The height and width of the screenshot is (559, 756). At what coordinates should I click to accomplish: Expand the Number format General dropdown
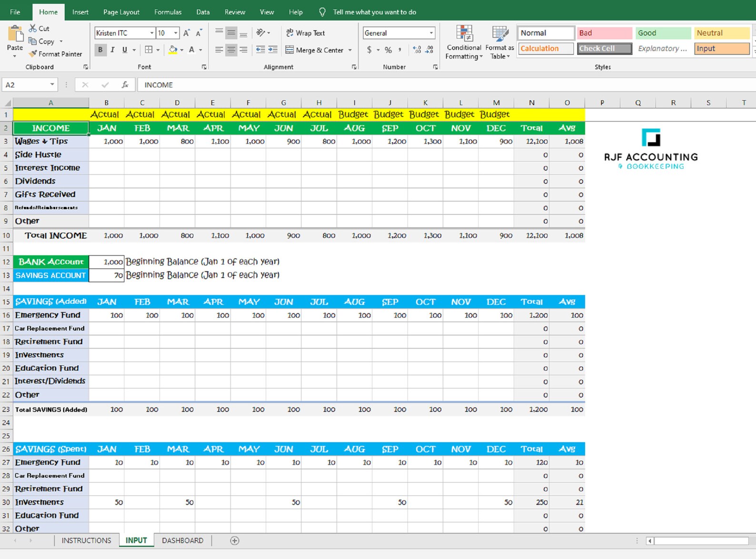click(x=431, y=33)
